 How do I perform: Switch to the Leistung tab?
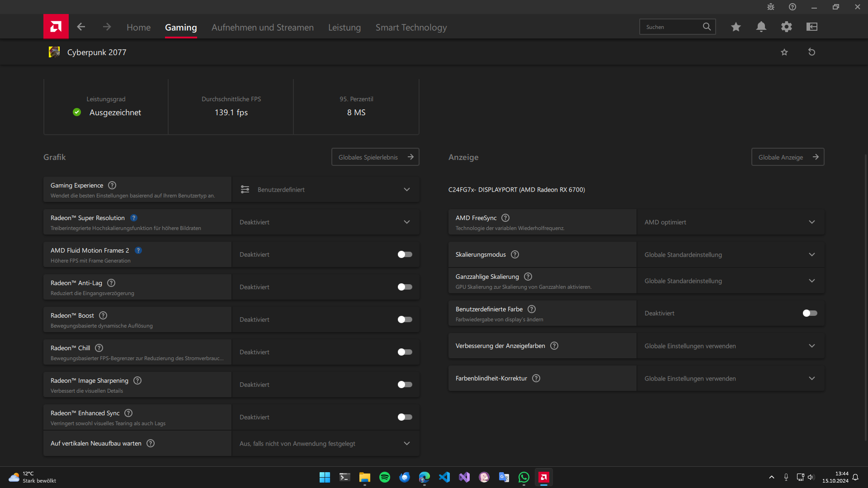pos(344,27)
